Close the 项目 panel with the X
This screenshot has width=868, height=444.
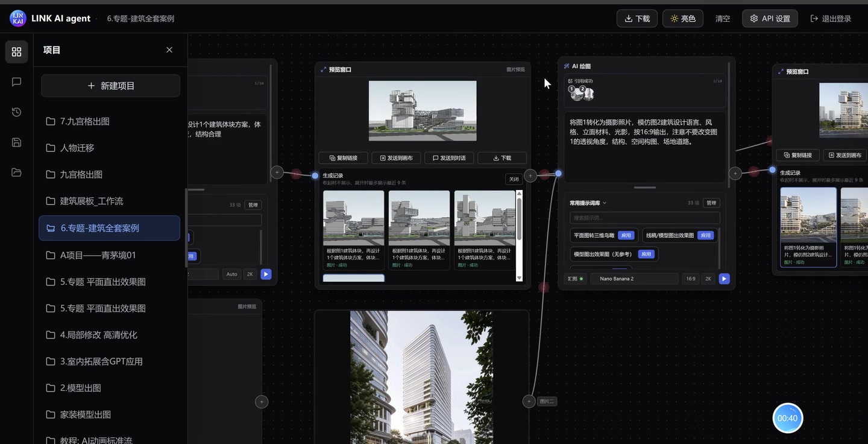(x=169, y=50)
